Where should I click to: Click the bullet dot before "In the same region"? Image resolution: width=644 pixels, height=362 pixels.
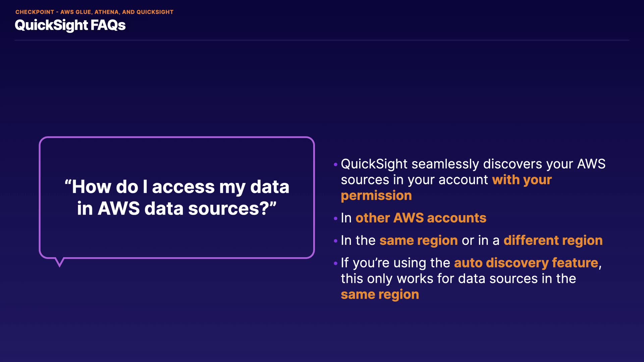(335, 241)
